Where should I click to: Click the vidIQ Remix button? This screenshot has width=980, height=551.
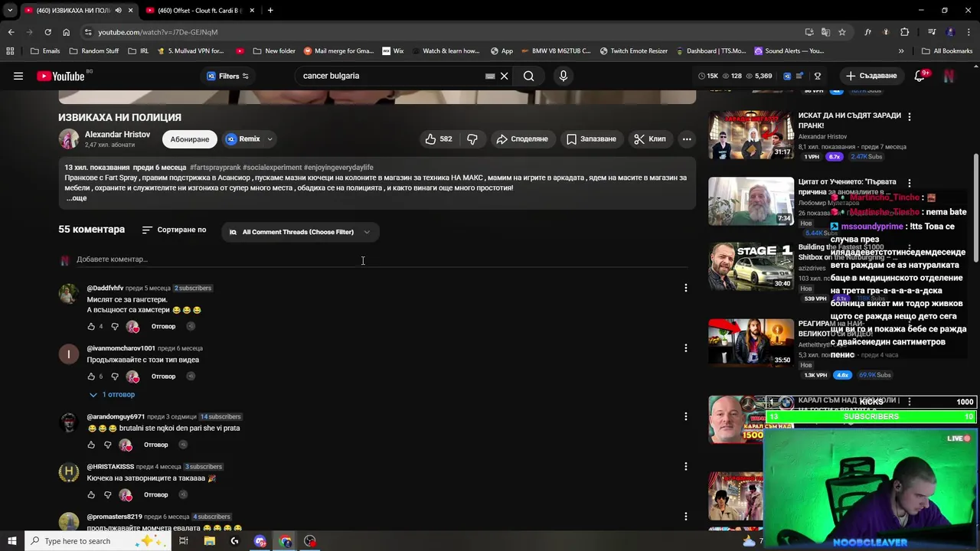point(243,139)
